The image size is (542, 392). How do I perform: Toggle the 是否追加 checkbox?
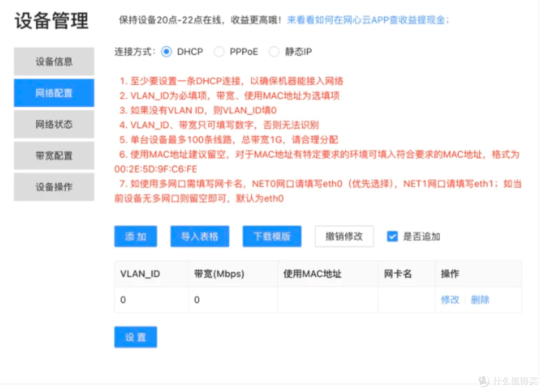pyautogui.click(x=392, y=237)
